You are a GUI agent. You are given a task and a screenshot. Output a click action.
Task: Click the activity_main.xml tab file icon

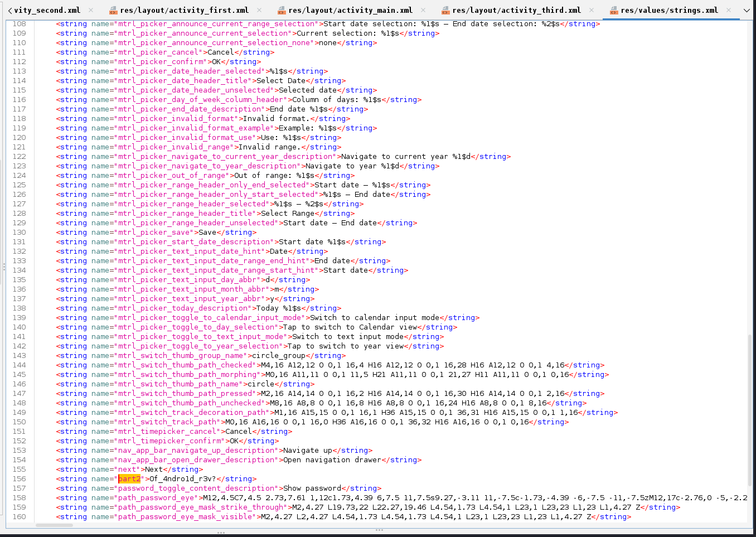282,11
